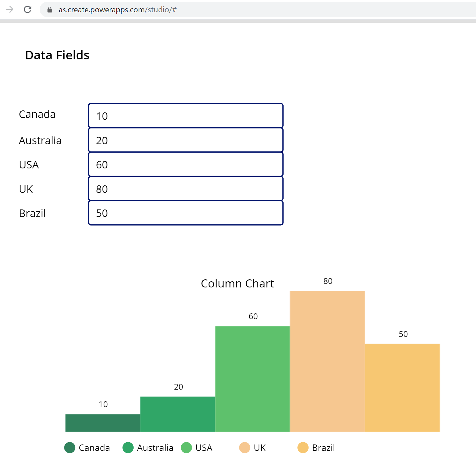This screenshot has width=476, height=475.
Task: Click the browser forward arrow
Action: click(x=10, y=9)
